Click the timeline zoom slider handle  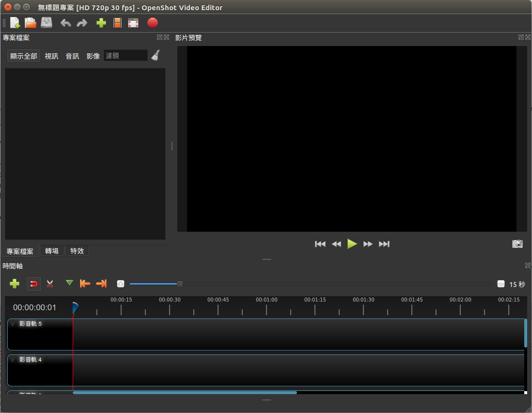coord(180,284)
